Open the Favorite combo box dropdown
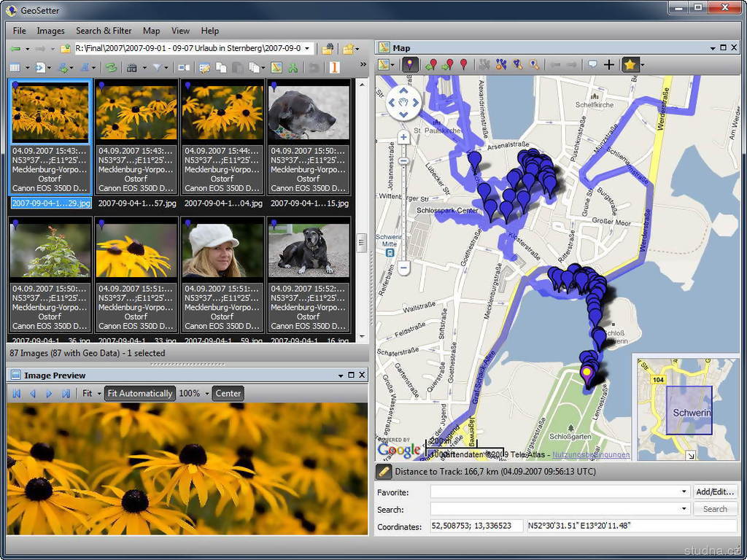 pyautogui.click(x=684, y=492)
